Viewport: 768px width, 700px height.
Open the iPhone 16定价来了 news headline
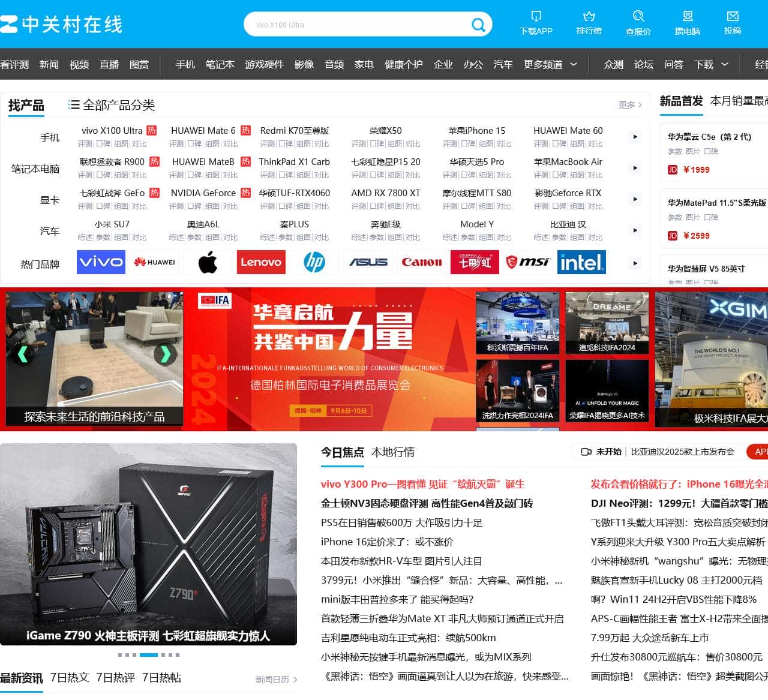click(387, 542)
